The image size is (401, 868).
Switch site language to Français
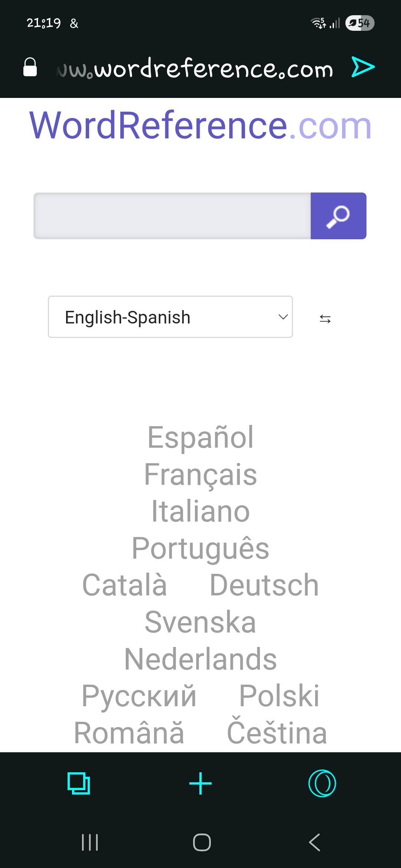point(200,475)
